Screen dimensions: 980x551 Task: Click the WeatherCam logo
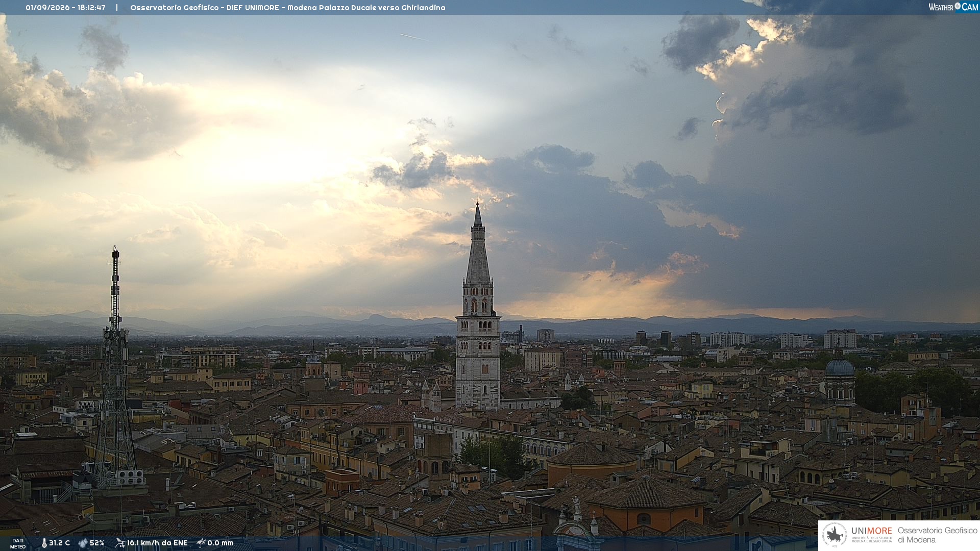point(953,7)
